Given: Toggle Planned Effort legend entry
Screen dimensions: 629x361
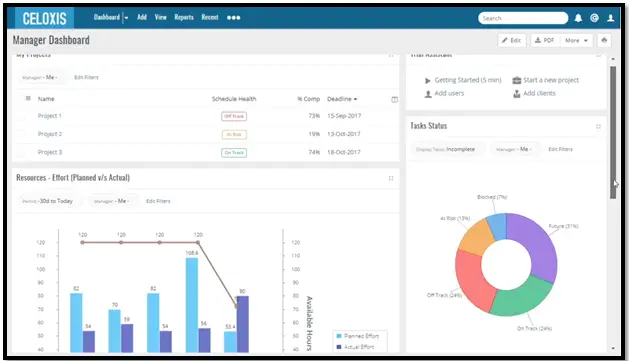Looking at the screenshot, I should tap(357, 336).
